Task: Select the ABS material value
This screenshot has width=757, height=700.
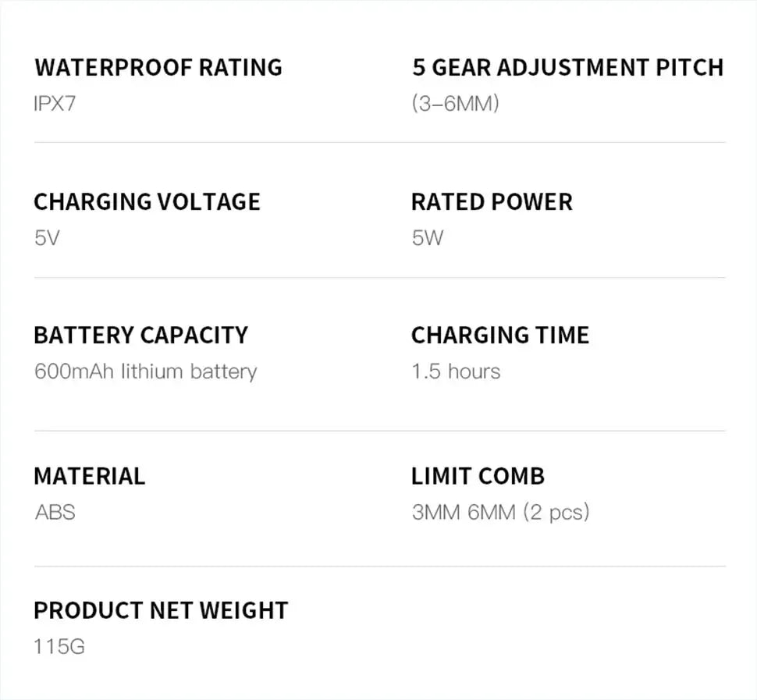Action: pos(55,513)
